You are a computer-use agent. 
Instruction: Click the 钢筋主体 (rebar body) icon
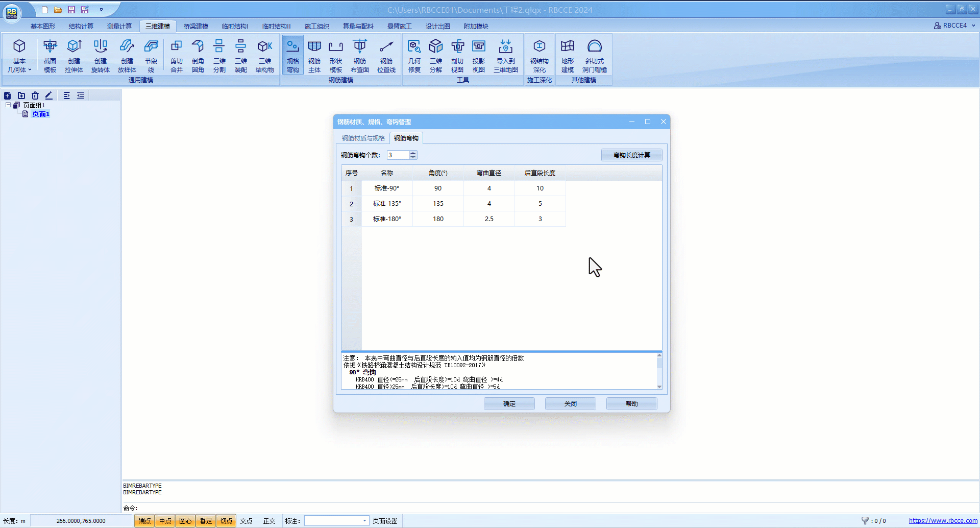click(x=314, y=55)
